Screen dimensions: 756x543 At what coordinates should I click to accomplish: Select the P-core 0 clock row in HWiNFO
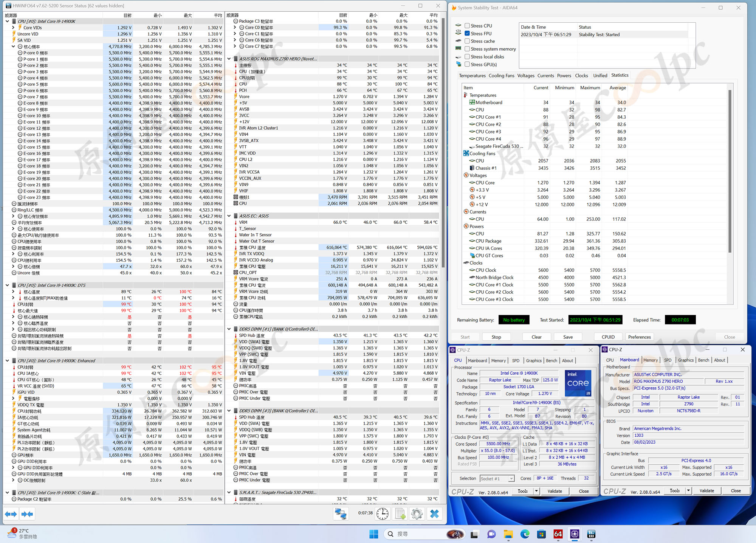point(113,53)
